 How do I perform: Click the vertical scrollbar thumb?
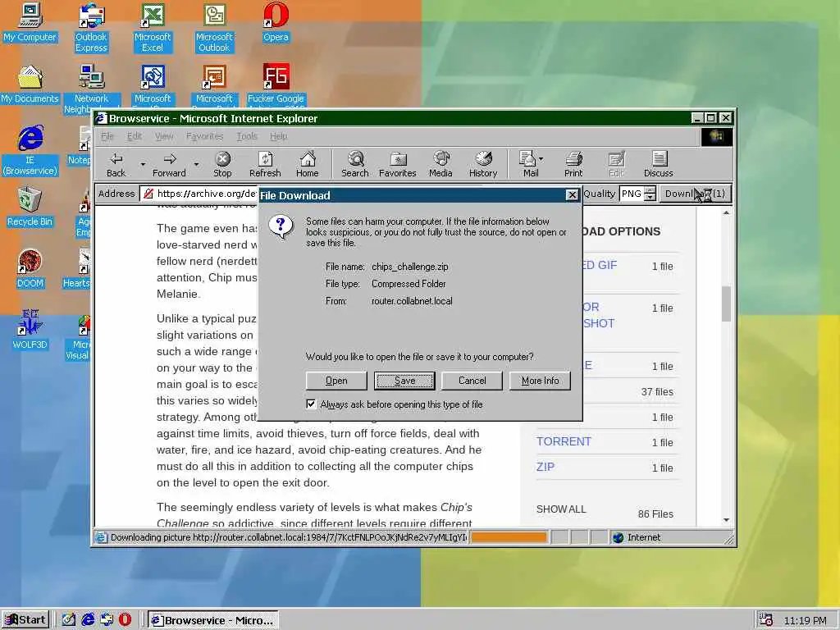click(x=726, y=304)
